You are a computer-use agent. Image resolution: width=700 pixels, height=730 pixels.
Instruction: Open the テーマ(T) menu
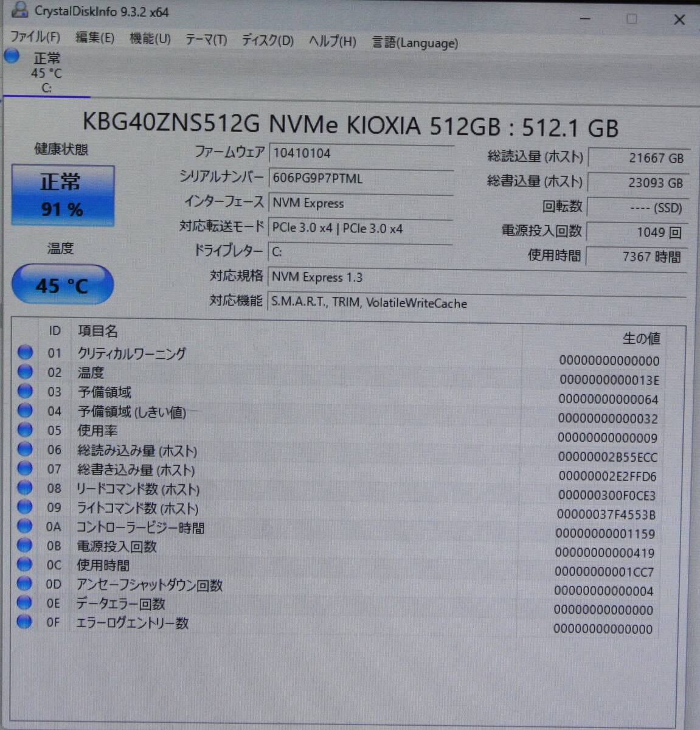pos(206,40)
